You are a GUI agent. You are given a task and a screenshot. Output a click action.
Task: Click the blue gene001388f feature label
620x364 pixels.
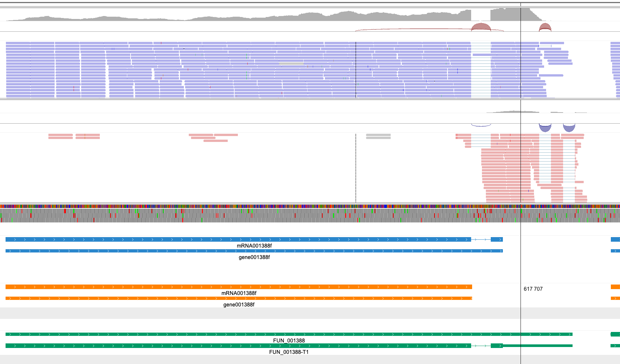click(254, 257)
